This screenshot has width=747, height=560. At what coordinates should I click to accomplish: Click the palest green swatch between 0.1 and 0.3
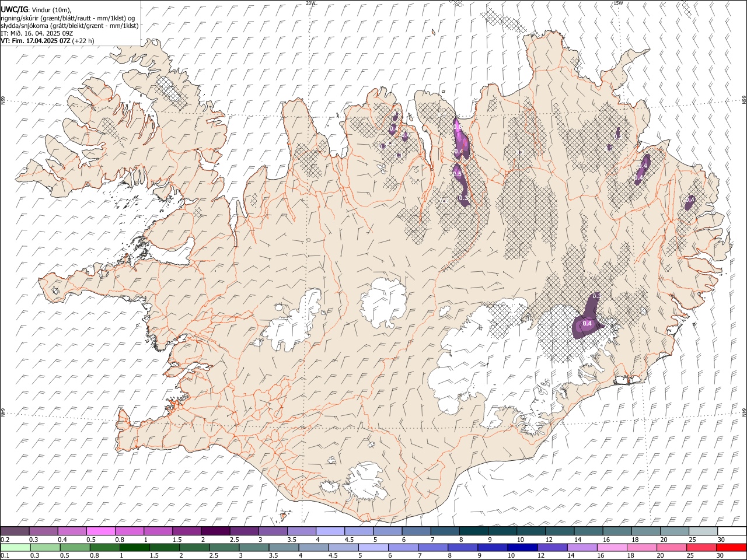[15, 547]
